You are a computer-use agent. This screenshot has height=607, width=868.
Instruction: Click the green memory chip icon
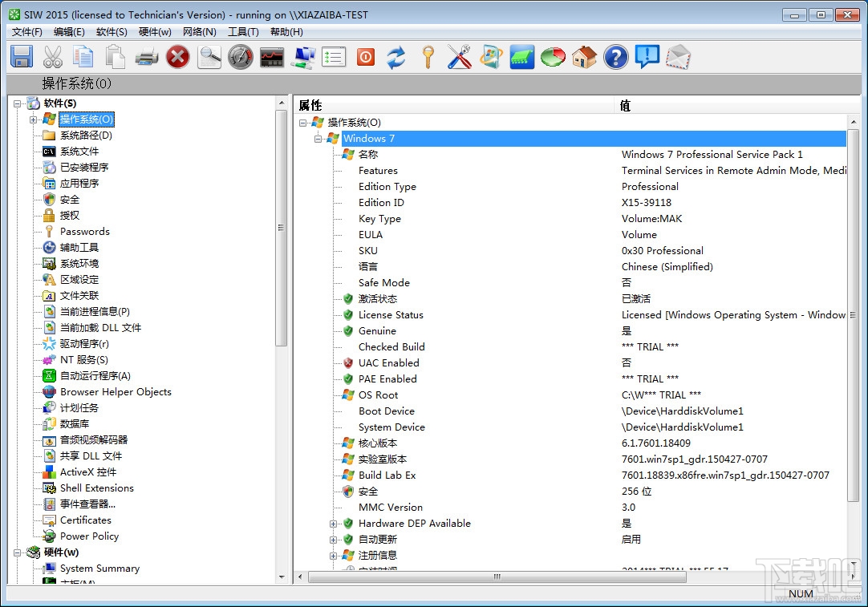pyautogui.click(x=522, y=57)
